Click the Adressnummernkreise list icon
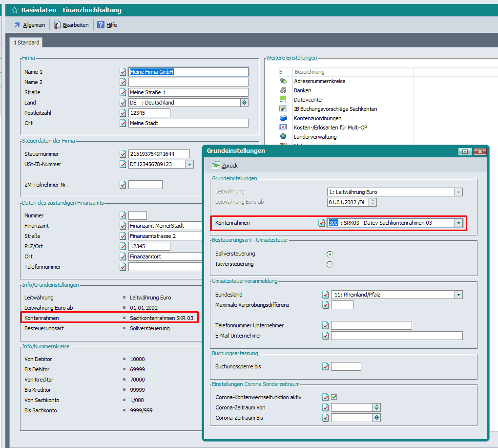Screen dimensions: 498x448 283,81
